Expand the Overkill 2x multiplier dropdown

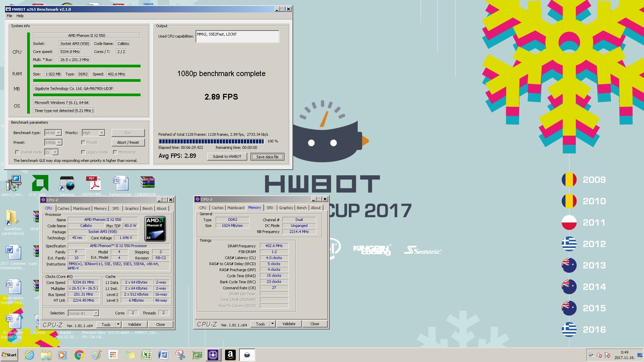pos(55,152)
